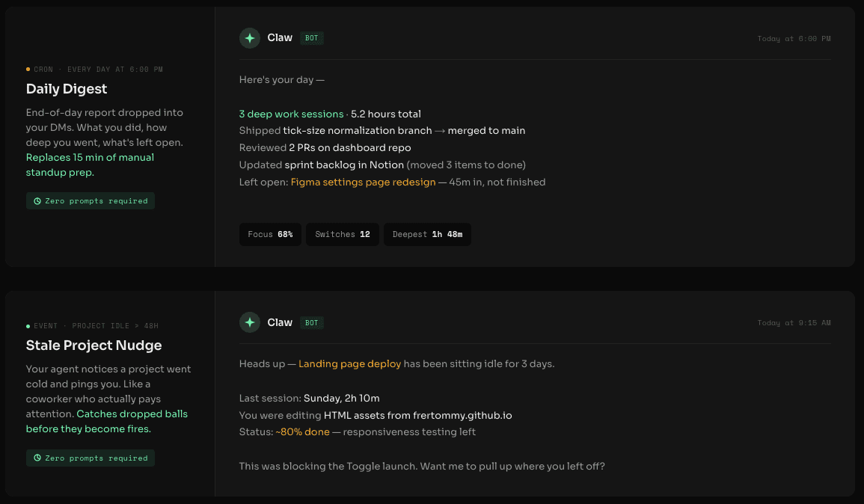The width and height of the screenshot is (864, 504).
Task: Click the BOT badge in the 6:00 PM message
Action: pyautogui.click(x=312, y=38)
